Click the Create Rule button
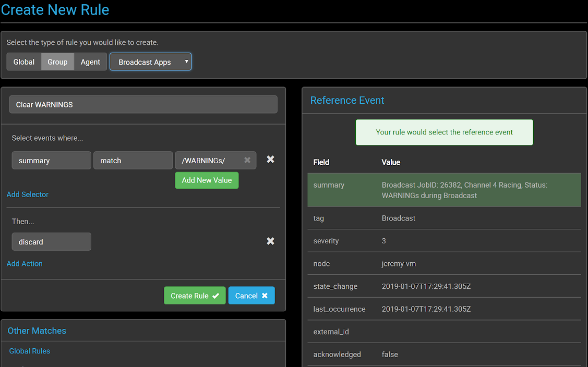 195,296
